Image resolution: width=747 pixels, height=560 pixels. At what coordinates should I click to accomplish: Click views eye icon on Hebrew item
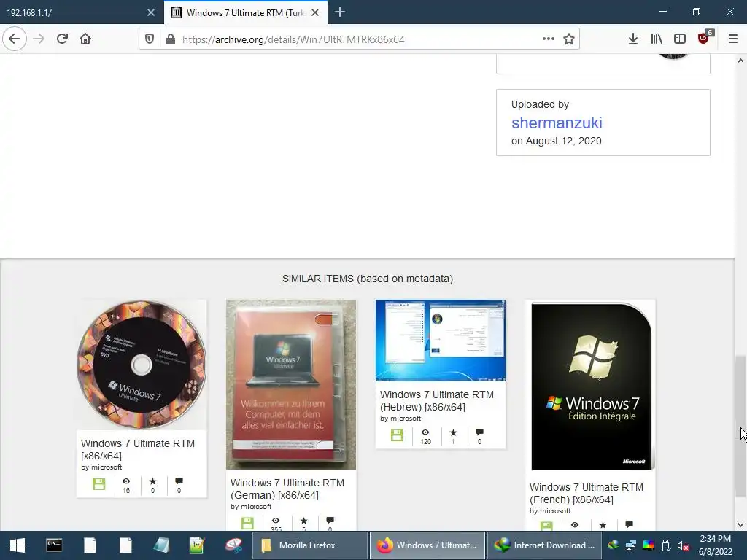(x=425, y=432)
